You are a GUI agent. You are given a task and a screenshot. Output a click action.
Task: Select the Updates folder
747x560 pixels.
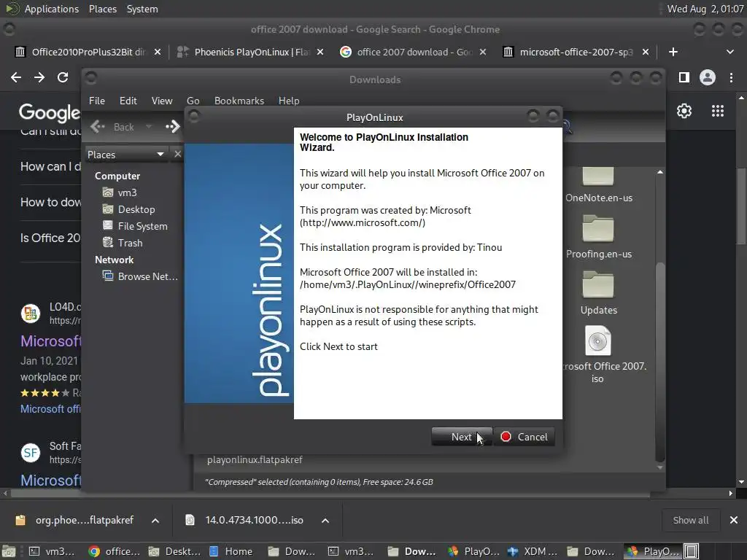[x=598, y=293]
